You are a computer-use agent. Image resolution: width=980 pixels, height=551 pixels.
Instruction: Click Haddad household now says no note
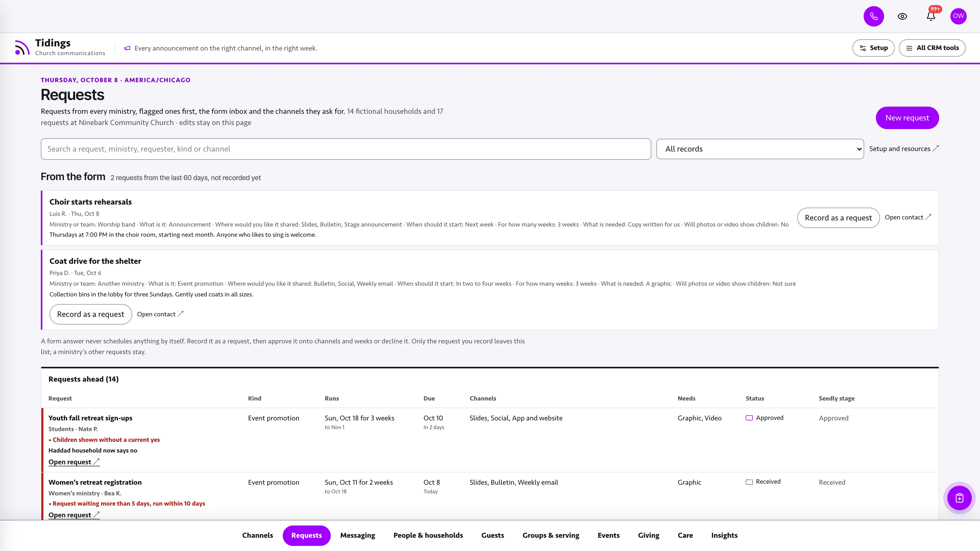(93, 450)
